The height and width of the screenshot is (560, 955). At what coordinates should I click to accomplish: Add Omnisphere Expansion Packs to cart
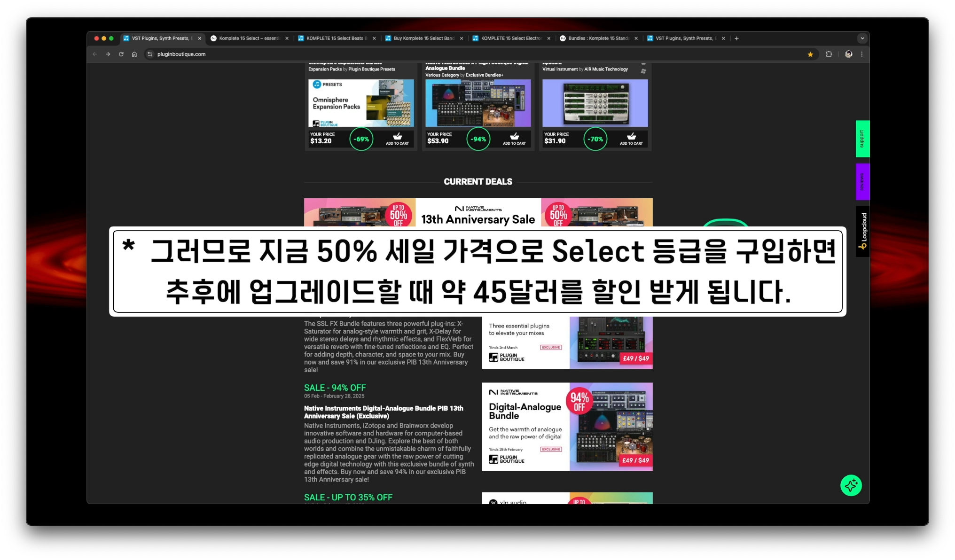(397, 139)
